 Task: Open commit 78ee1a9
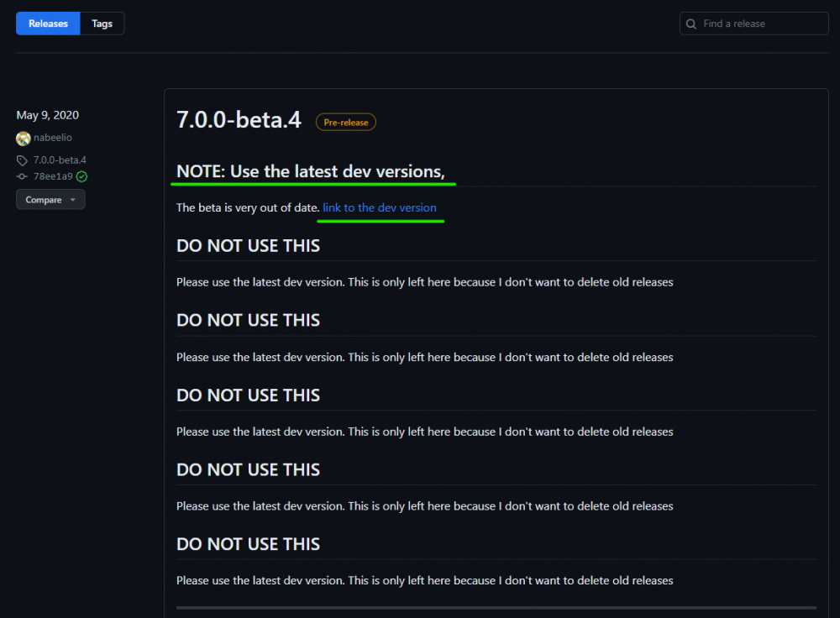click(53, 176)
